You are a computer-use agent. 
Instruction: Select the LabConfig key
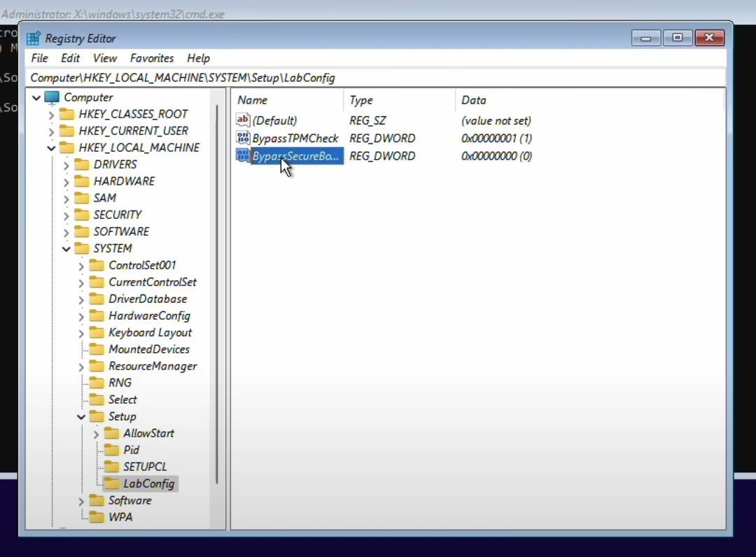(x=148, y=484)
